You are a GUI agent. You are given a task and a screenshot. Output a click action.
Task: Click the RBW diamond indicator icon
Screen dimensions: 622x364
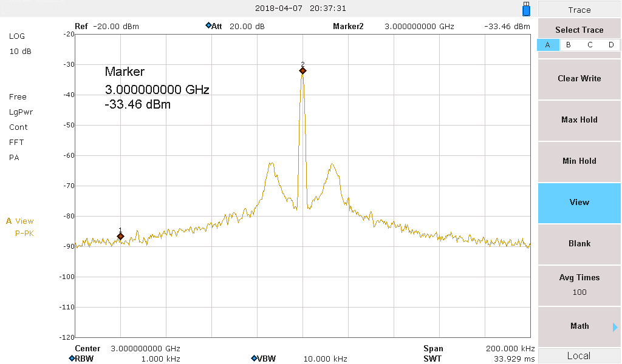coord(72,359)
